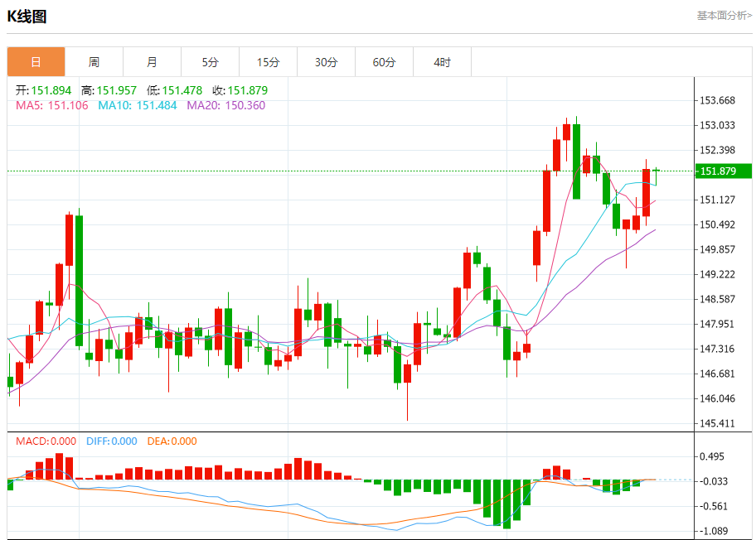Select the 30分 interval tab
Viewport: 756px width, 540px height.
326,62
